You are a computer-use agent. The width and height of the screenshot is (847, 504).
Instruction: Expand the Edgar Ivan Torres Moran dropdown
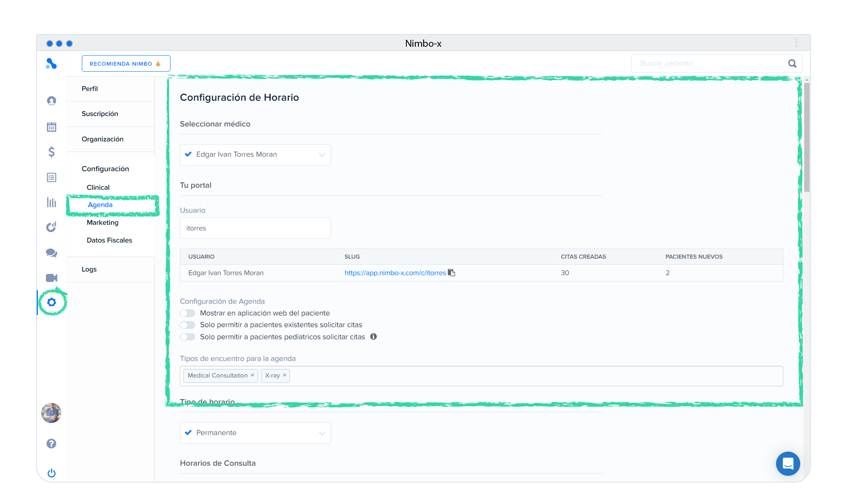pyautogui.click(x=255, y=155)
